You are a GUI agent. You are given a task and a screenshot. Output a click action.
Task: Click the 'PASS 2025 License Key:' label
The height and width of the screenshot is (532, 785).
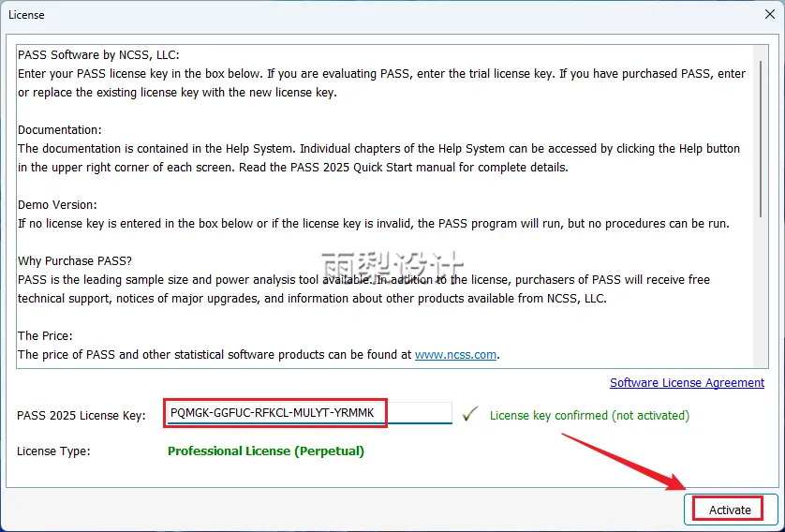(x=81, y=415)
